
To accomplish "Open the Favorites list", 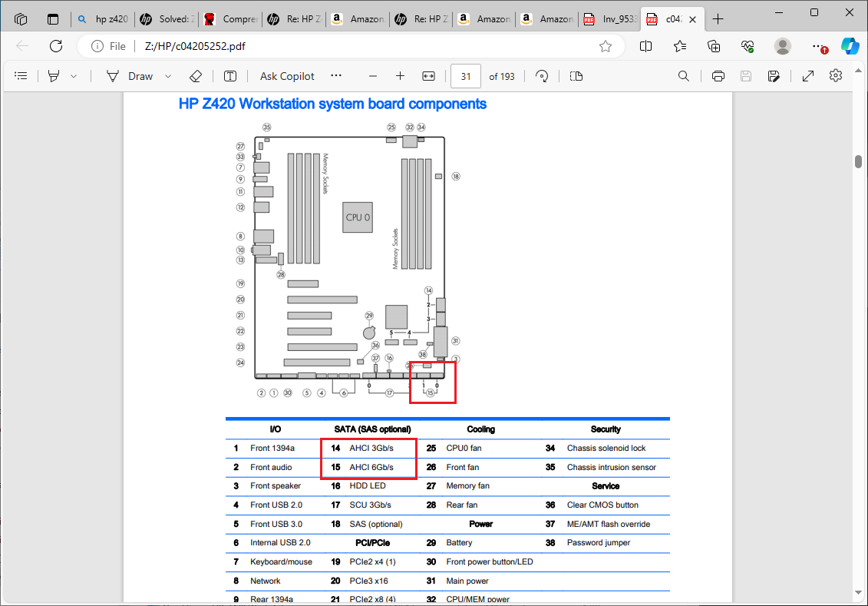I will click(680, 46).
